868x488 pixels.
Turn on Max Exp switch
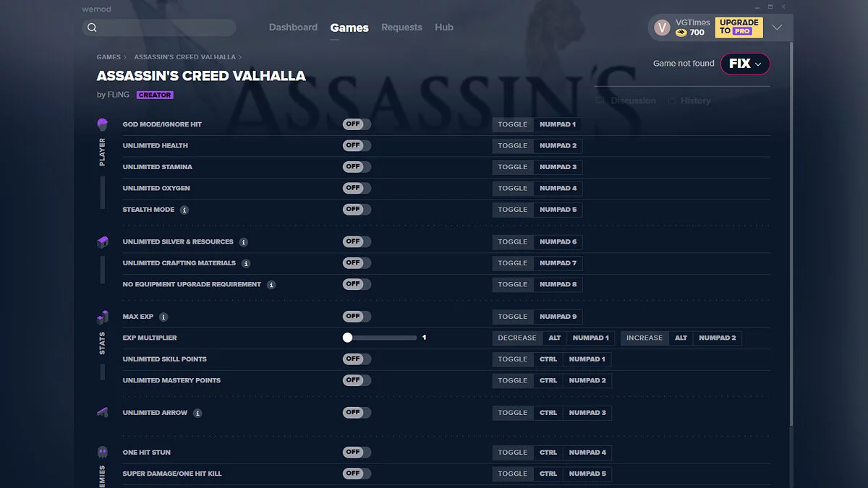(357, 316)
